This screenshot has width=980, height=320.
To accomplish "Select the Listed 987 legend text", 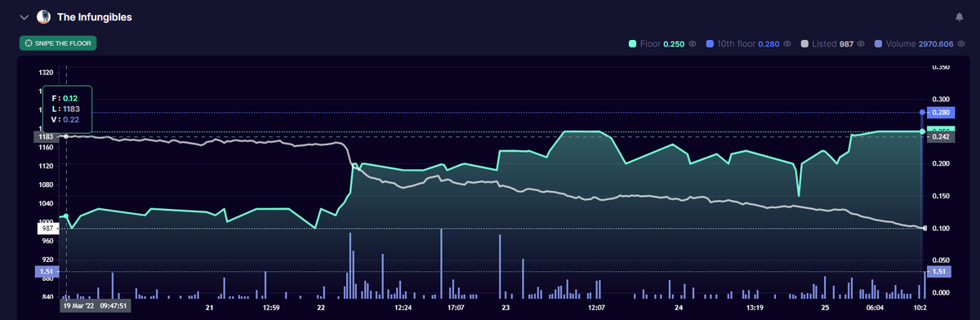I will [833, 43].
